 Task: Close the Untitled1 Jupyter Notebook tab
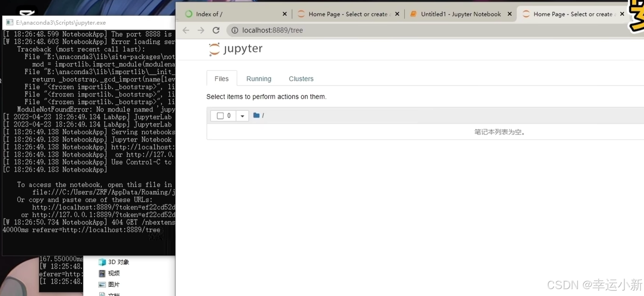[510, 14]
